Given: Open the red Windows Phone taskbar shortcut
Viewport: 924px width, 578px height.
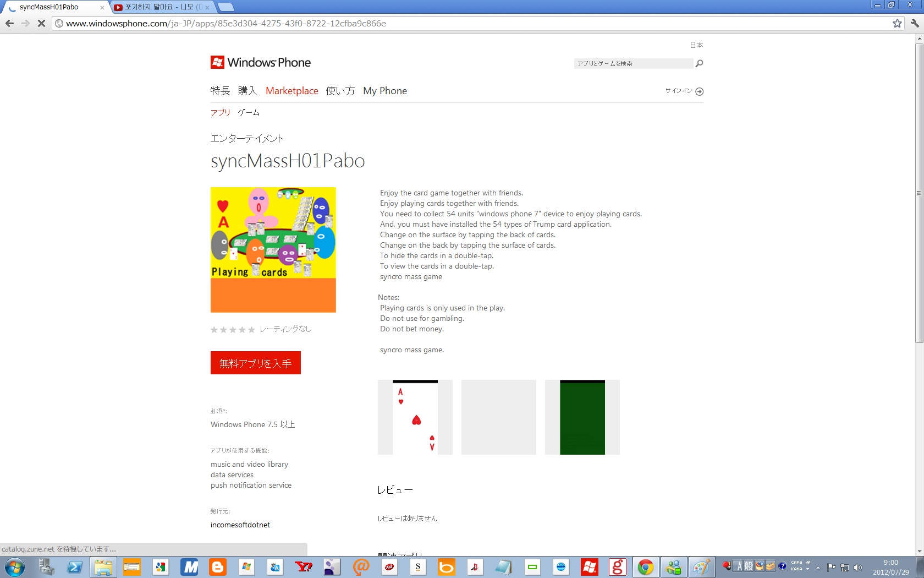Looking at the screenshot, I should (590, 567).
